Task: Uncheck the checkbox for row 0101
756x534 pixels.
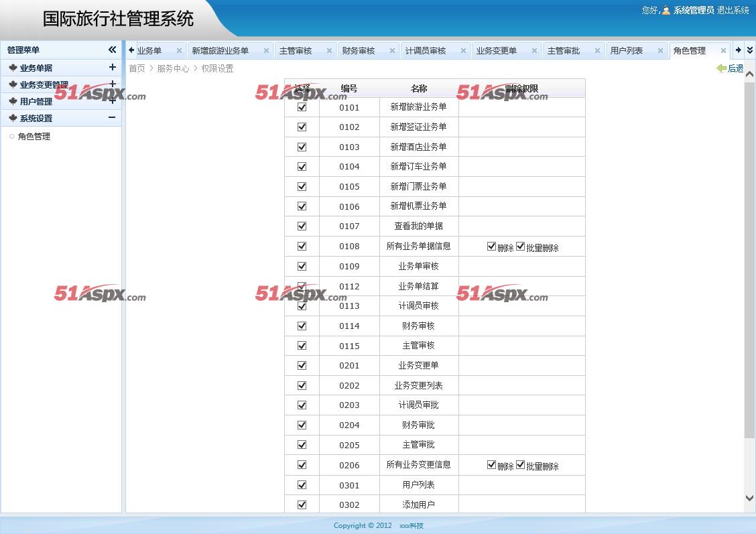Action: click(x=302, y=107)
